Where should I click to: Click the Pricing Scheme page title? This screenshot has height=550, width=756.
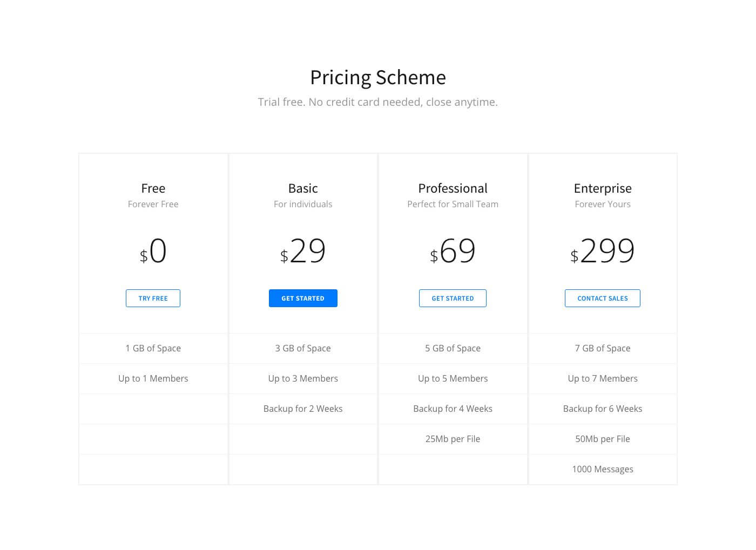point(377,77)
